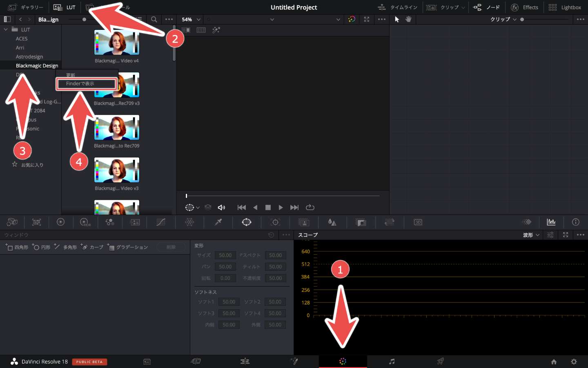Viewport: 588px width, 368px height.
Task: Open the 3D stereoscopic palette
Action: 418,222
